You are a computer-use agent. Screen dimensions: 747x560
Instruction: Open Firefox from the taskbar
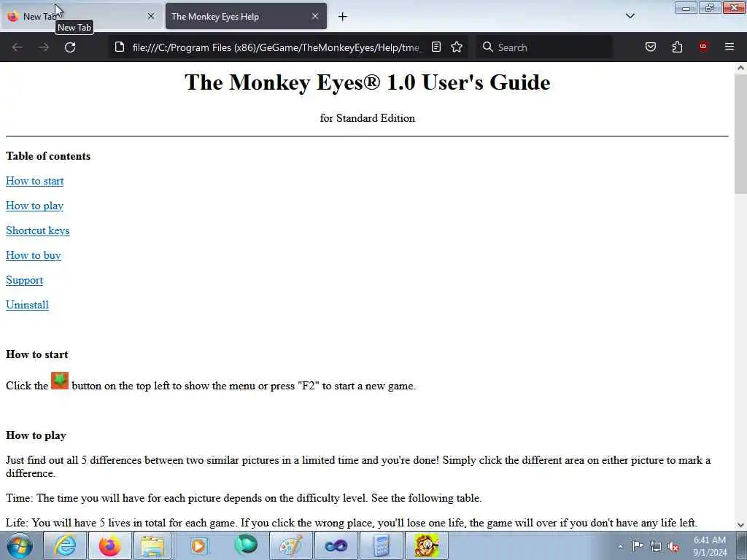109,545
